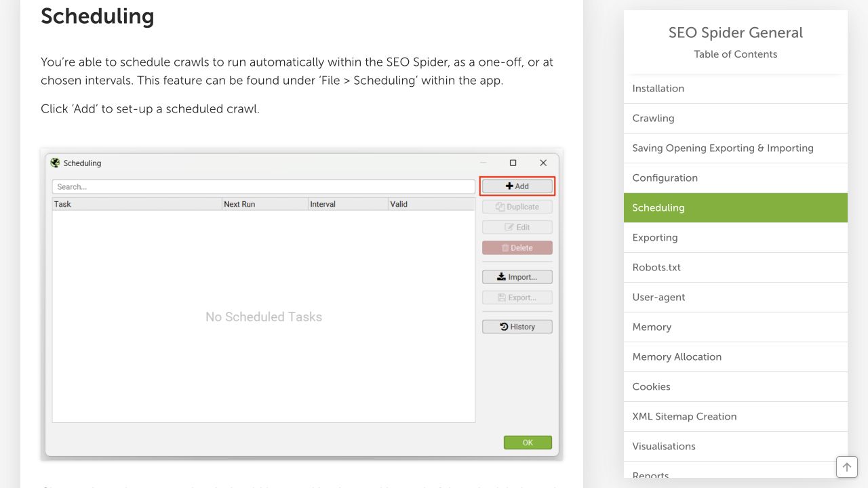Click the Export... button

517,297
